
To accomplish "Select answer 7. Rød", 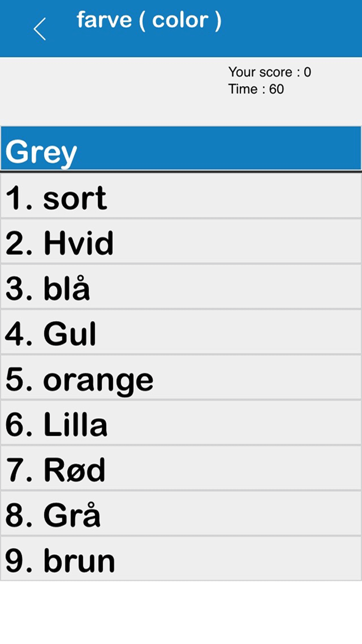I will (x=181, y=468).
